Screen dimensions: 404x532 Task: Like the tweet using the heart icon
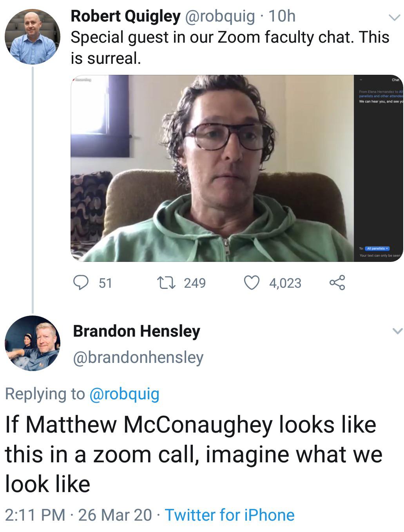[252, 283]
